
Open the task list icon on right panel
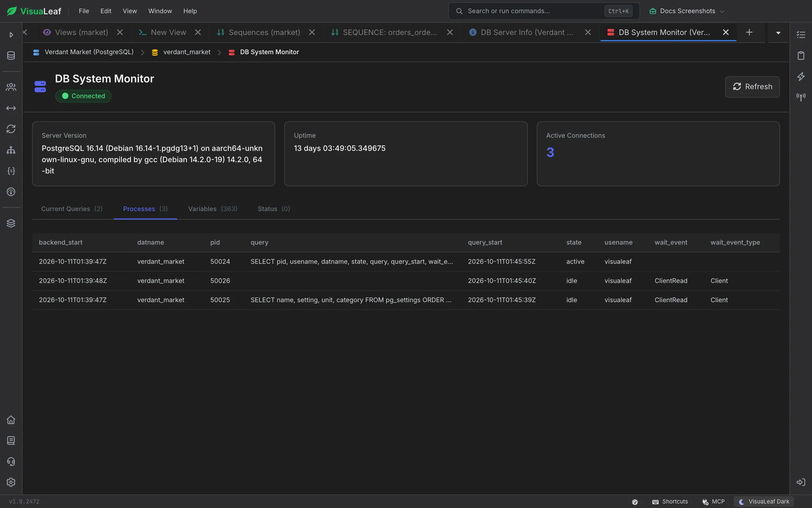tap(801, 35)
